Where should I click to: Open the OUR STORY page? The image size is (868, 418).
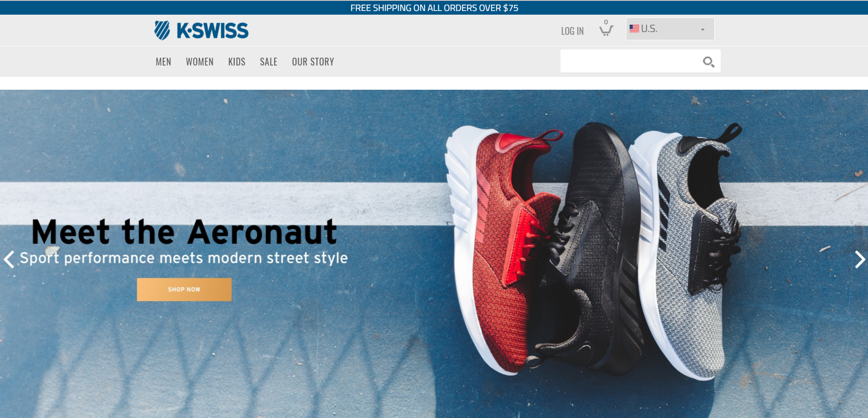(313, 62)
